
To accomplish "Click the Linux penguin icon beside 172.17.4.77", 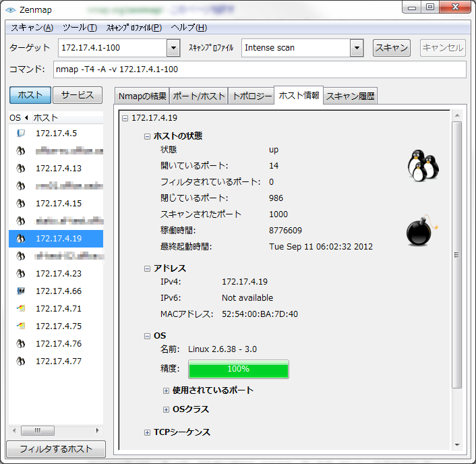I will [x=21, y=361].
